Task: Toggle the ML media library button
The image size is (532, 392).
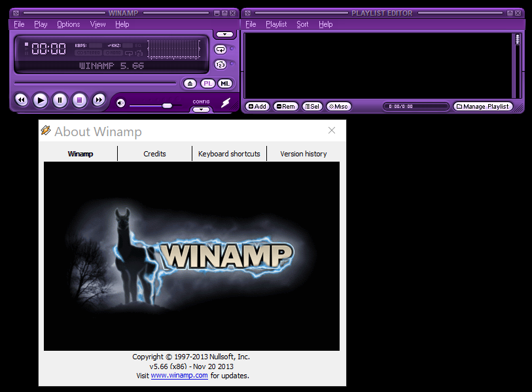Action: [x=225, y=84]
